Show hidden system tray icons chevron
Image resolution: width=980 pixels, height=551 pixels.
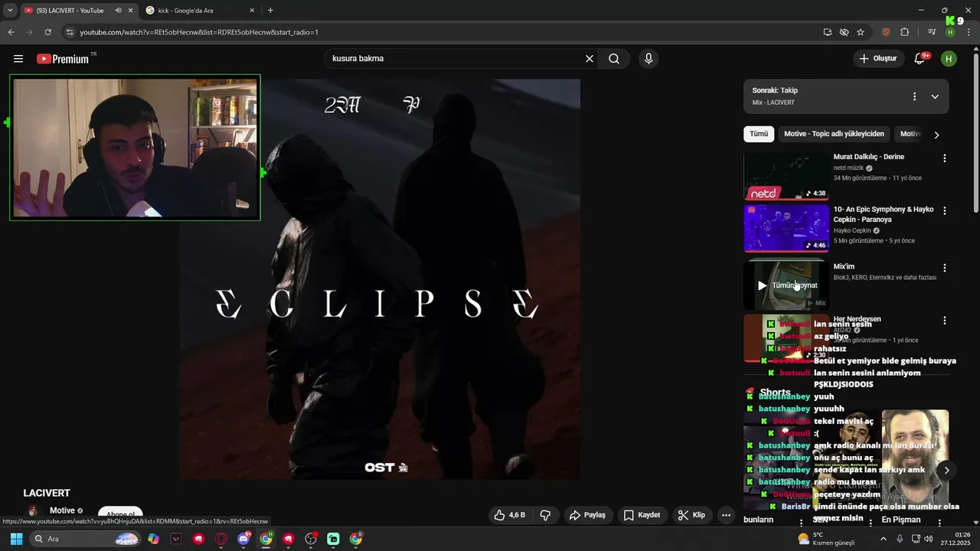point(883,539)
